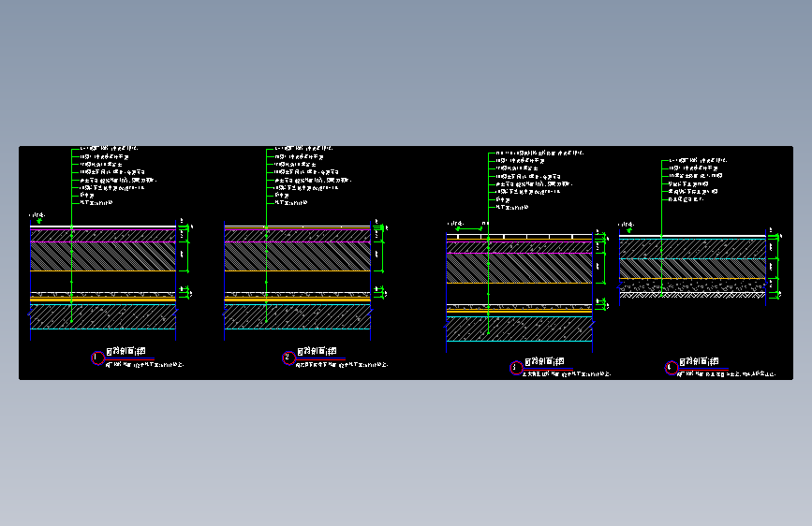Select the title text of detail 4
This screenshot has height=526, width=812.
pos(699,361)
